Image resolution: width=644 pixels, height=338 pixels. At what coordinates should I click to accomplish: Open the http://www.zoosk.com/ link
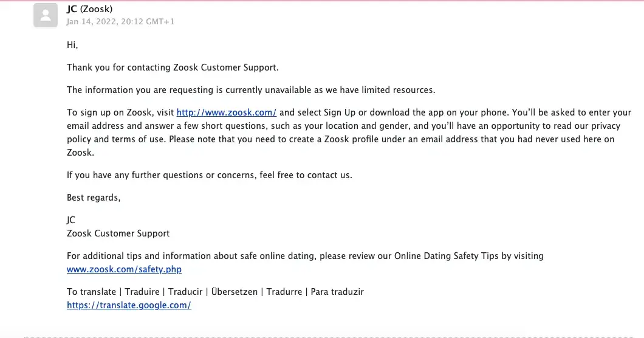(227, 112)
